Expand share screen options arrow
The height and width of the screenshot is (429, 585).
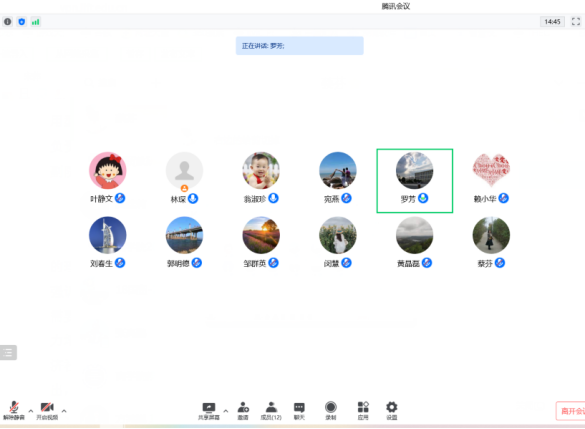(226, 411)
